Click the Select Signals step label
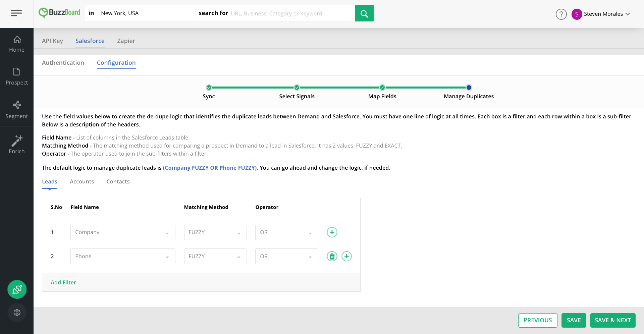This screenshot has height=334, width=644. pyautogui.click(x=297, y=96)
